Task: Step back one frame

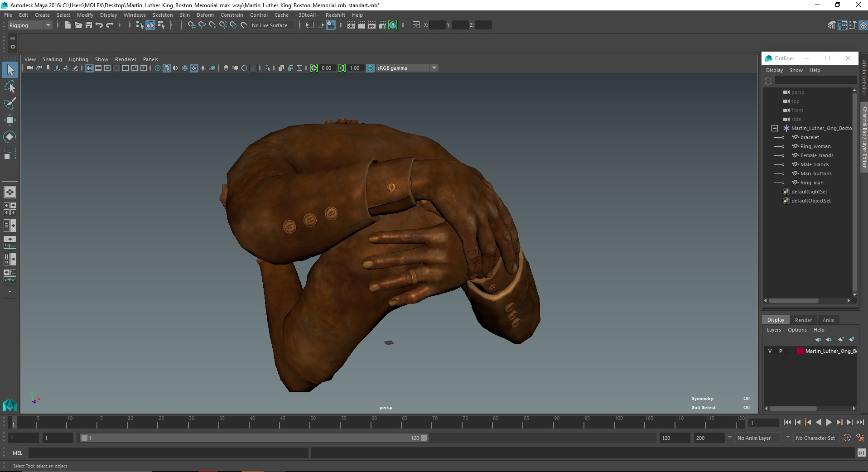Action: click(x=797, y=422)
